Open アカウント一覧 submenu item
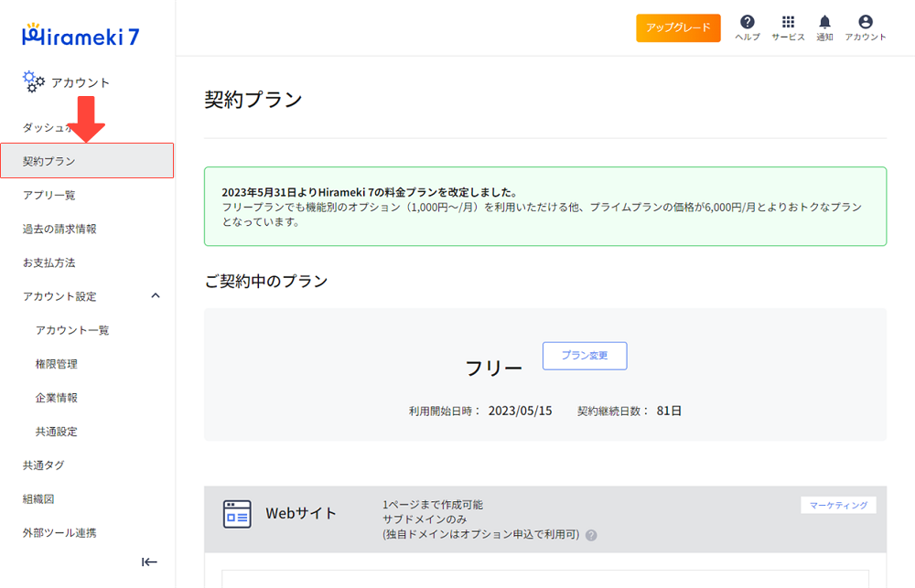Viewport: 915px width, 588px height. tap(72, 330)
